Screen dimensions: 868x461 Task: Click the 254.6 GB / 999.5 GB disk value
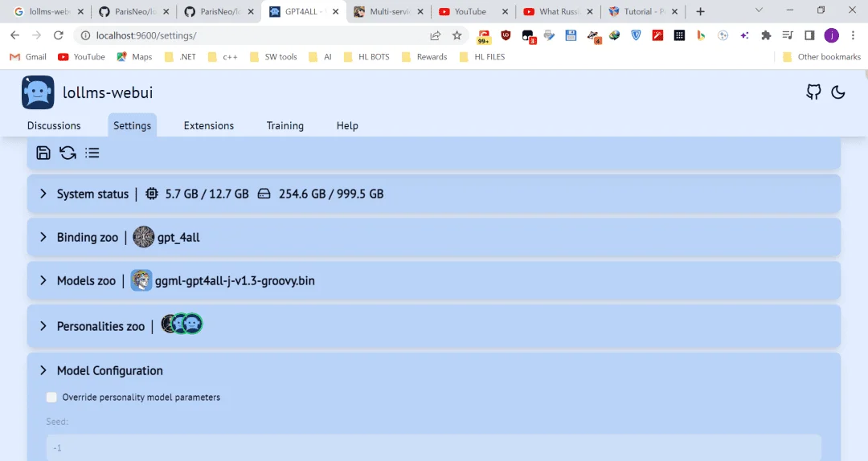(x=331, y=194)
